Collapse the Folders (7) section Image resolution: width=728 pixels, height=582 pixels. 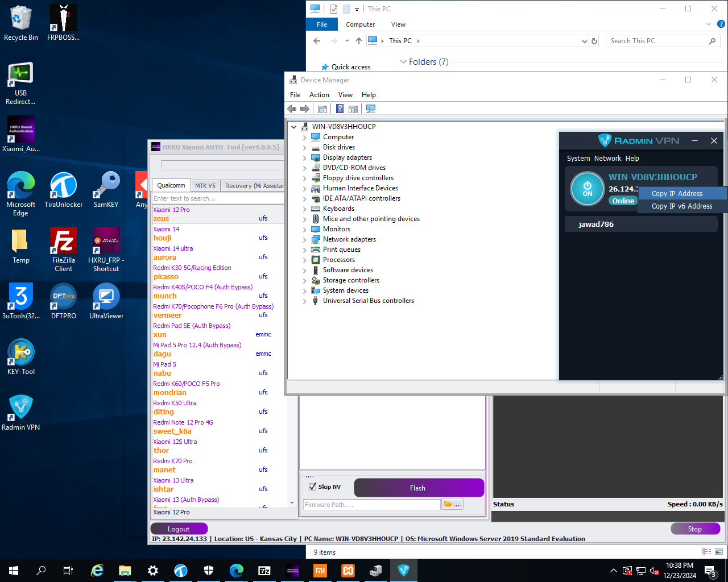point(403,61)
